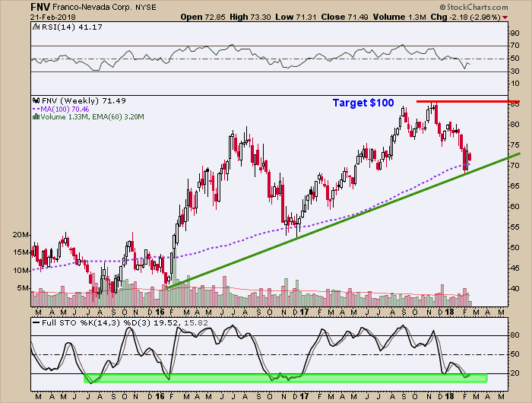Click the MA(100) 70.46 legend text
The height and width of the screenshot is (403, 532).
[65, 109]
